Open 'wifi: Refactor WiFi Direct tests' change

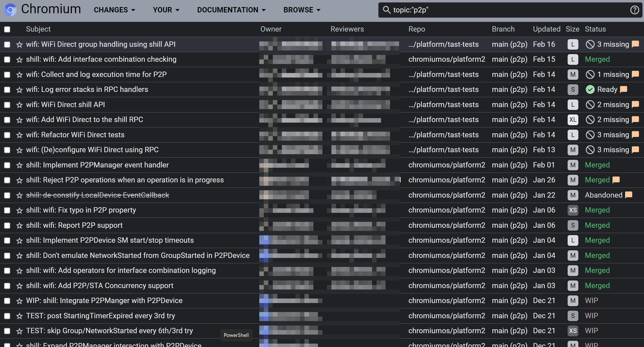coord(75,135)
